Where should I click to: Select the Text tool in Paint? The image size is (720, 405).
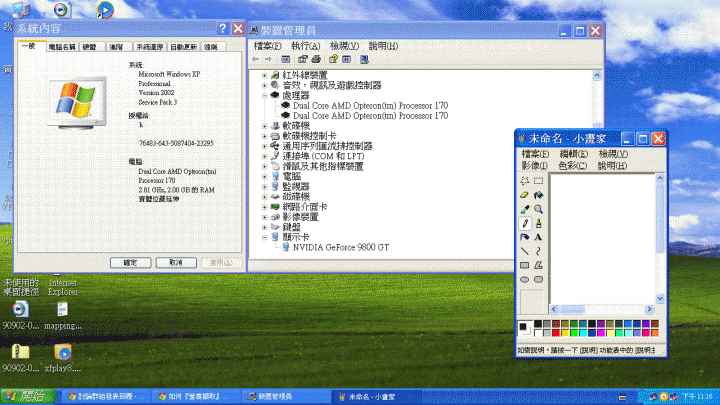click(539, 237)
